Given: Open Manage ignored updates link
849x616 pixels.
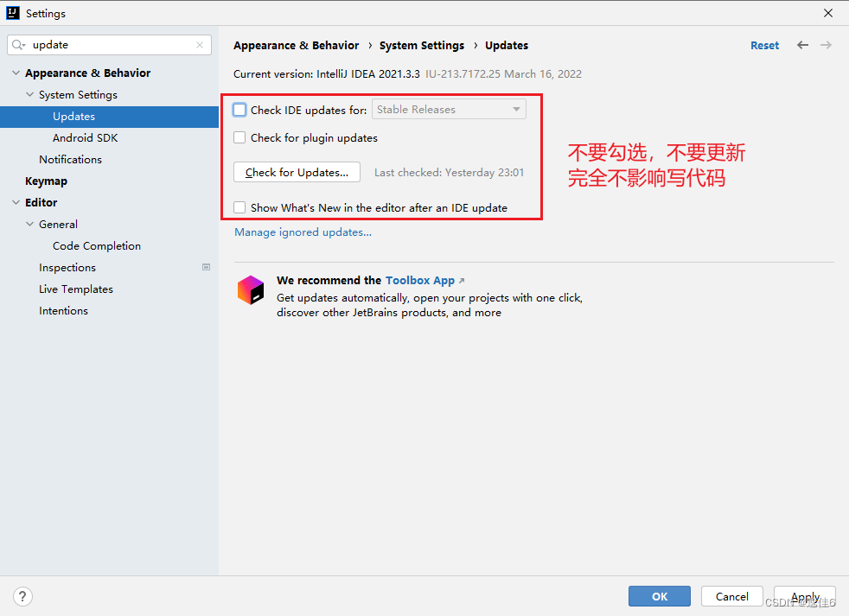Looking at the screenshot, I should (x=303, y=232).
